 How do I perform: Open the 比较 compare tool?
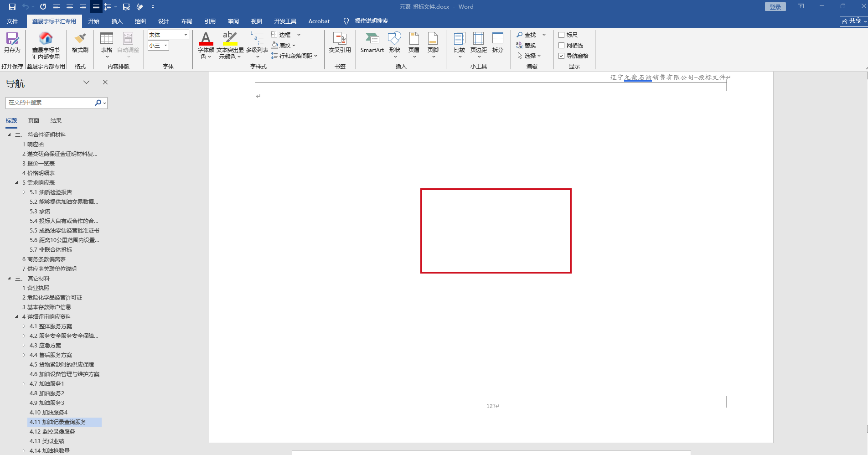click(x=460, y=45)
